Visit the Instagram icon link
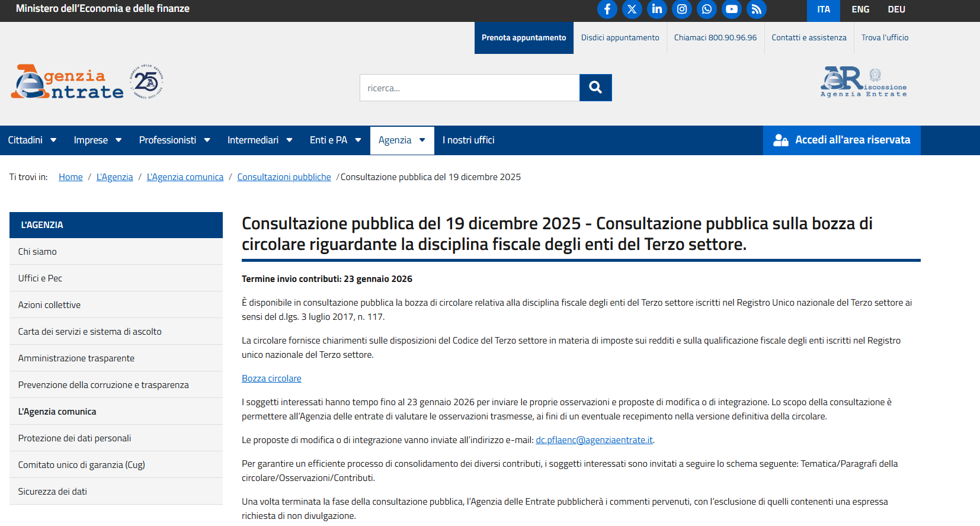Screen dimensions: 980x526 (x=681, y=9)
